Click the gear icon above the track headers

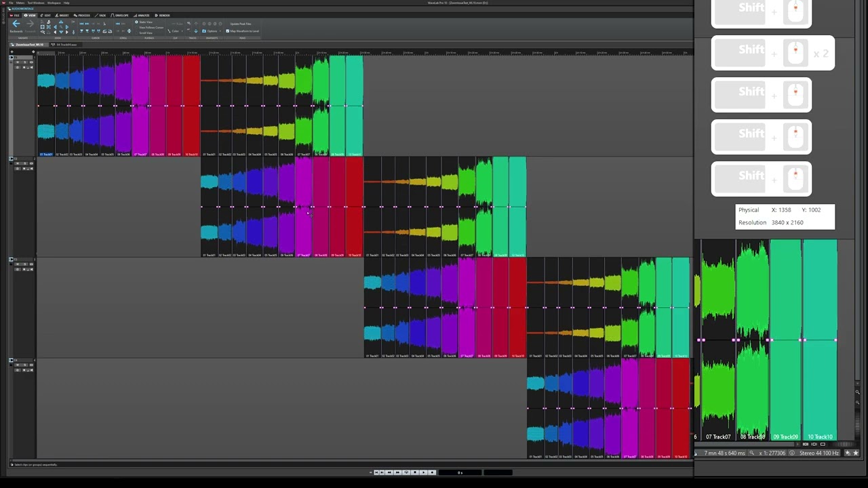33,52
